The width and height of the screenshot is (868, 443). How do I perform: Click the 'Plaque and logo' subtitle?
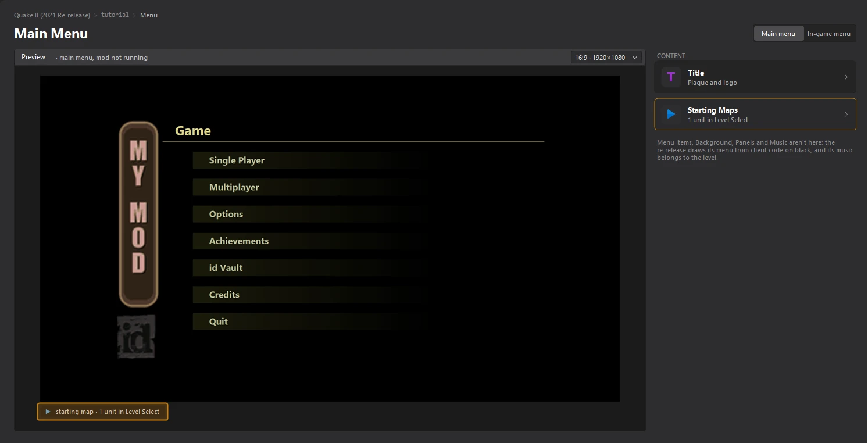coord(712,83)
